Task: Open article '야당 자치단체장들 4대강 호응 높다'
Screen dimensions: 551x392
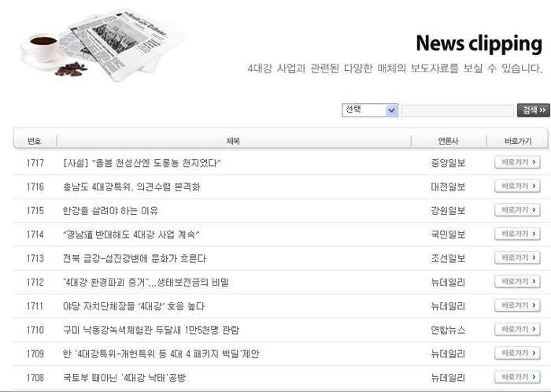Action: [134, 306]
